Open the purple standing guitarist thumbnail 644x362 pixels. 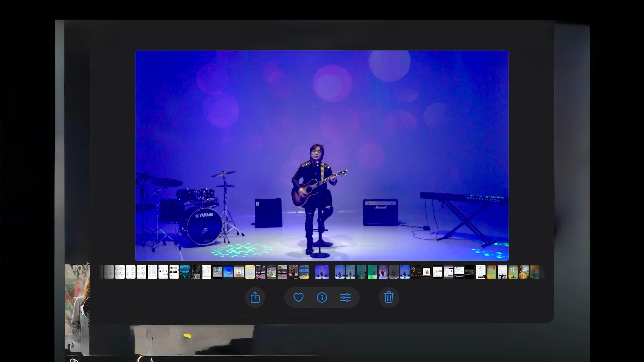[383, 272]
